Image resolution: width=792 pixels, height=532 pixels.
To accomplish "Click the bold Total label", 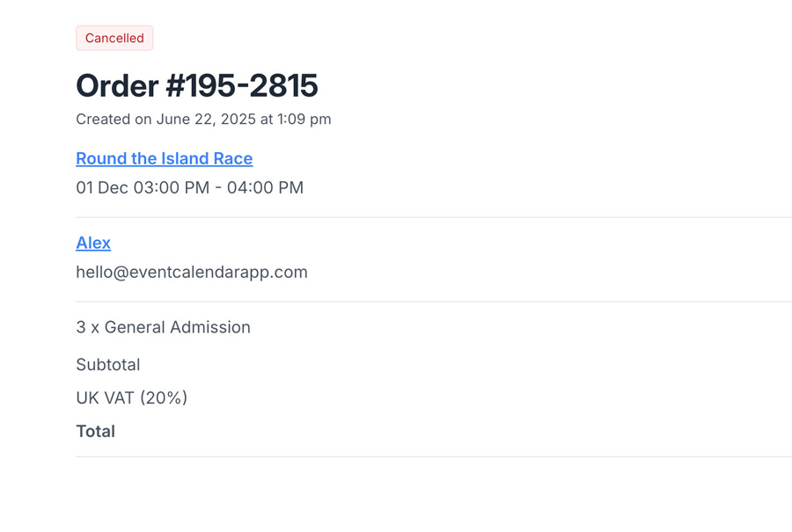I will [x=96, y=432].
